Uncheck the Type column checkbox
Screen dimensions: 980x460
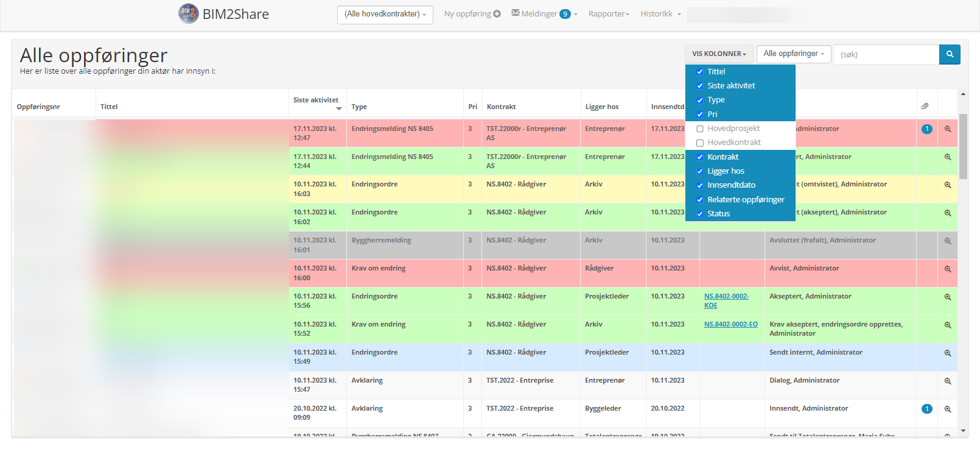tap(700, 100)
